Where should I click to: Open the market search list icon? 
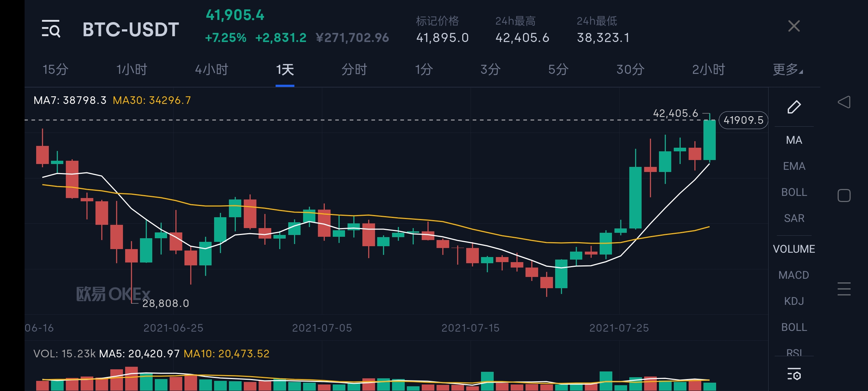(x=51, y=29)
